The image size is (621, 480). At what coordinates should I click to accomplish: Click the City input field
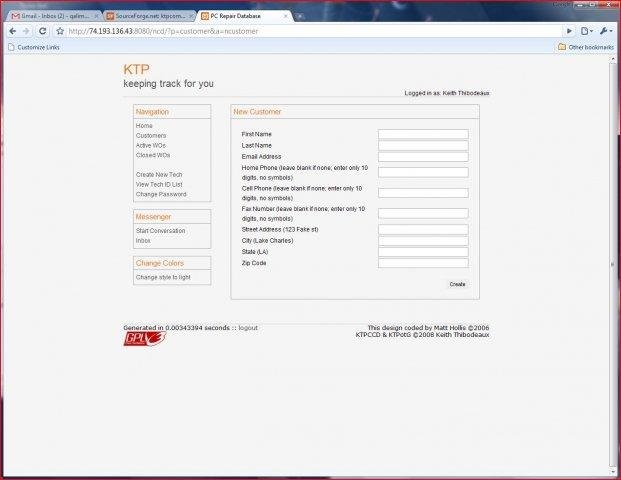coord(423,241)
